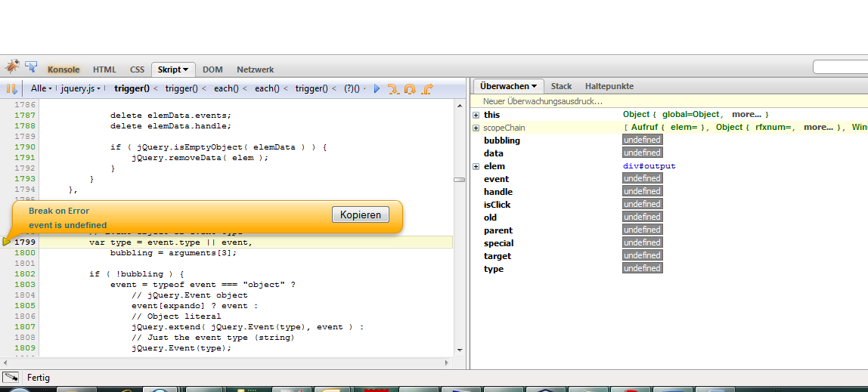Click the Kopieren button in error popup
This screenshot has height=392, width=868.
361,215
